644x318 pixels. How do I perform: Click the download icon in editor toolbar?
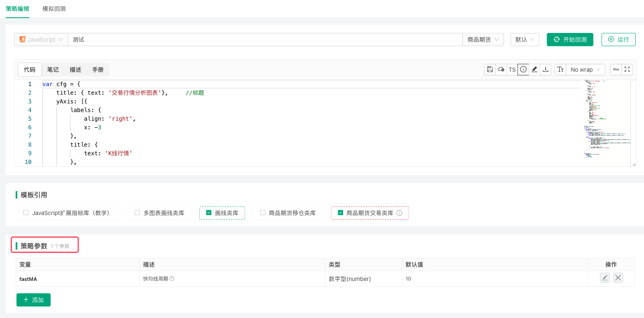546,70
